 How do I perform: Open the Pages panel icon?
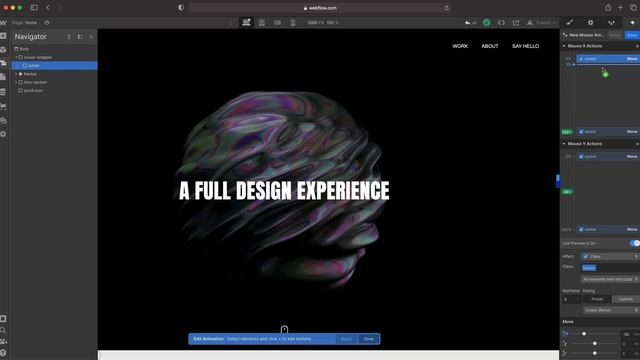pos(3,76)
